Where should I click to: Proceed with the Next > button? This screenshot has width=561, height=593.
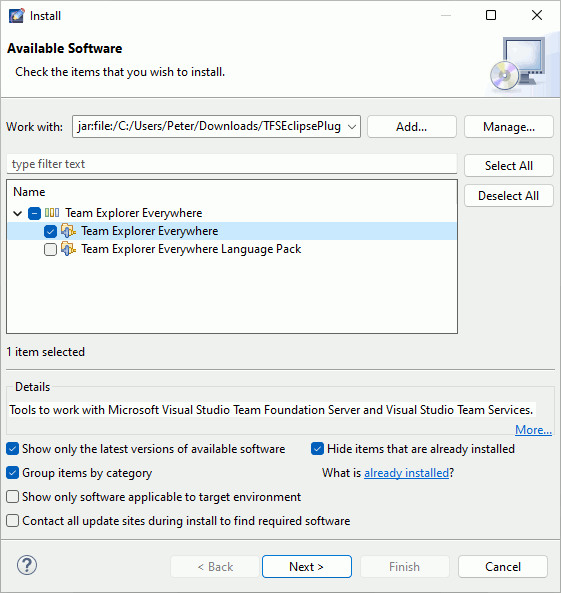pyautogui.click(x=307, y=567)
